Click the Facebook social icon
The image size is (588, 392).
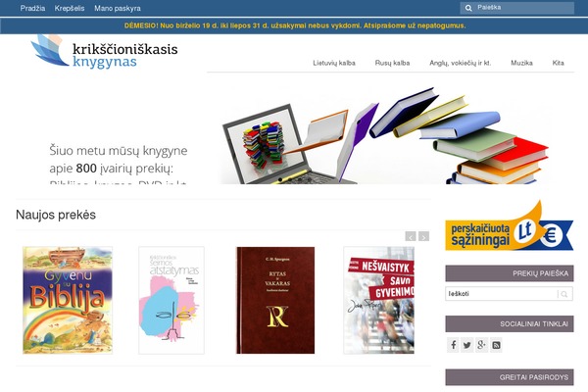pos(453,345)
